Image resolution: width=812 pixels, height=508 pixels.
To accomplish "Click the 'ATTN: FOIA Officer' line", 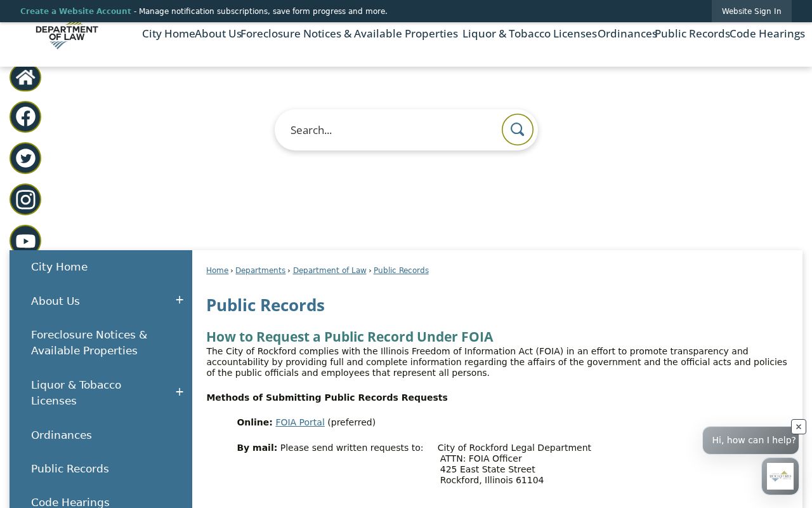I will tap(481, 458).
